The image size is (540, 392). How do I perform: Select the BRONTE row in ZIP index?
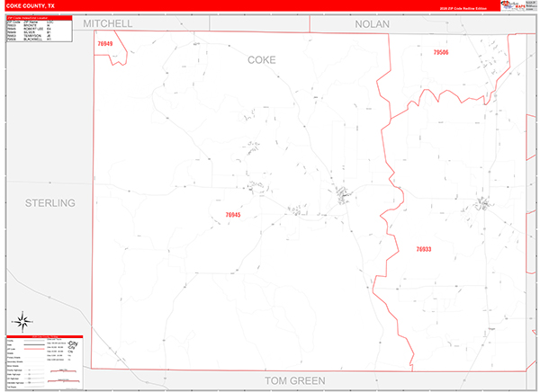pos(30,25)
